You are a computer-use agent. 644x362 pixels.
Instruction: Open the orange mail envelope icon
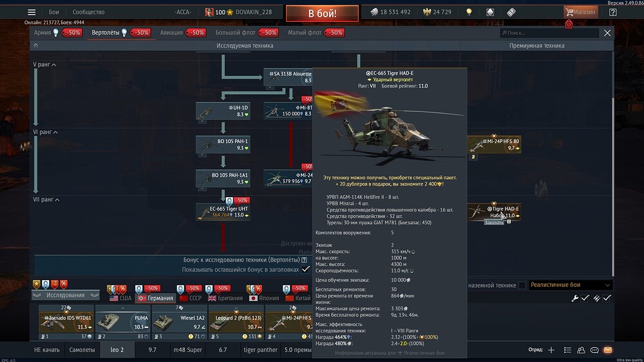pos(607,350)
